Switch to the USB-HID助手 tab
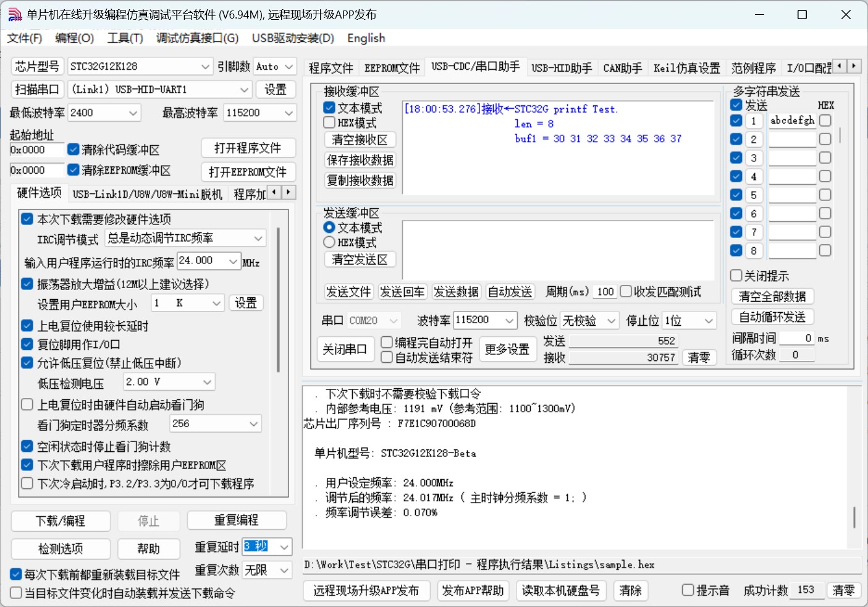 562,68
